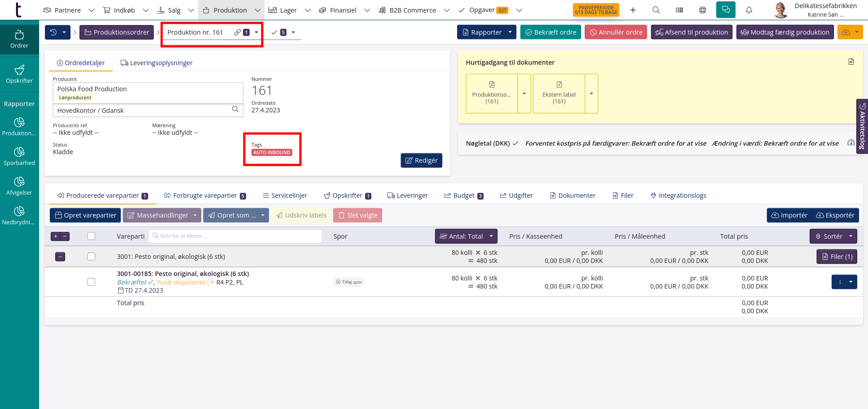Open the chat messages icon
The width and height of the screenshot is (868, 409).
[726, 10]
